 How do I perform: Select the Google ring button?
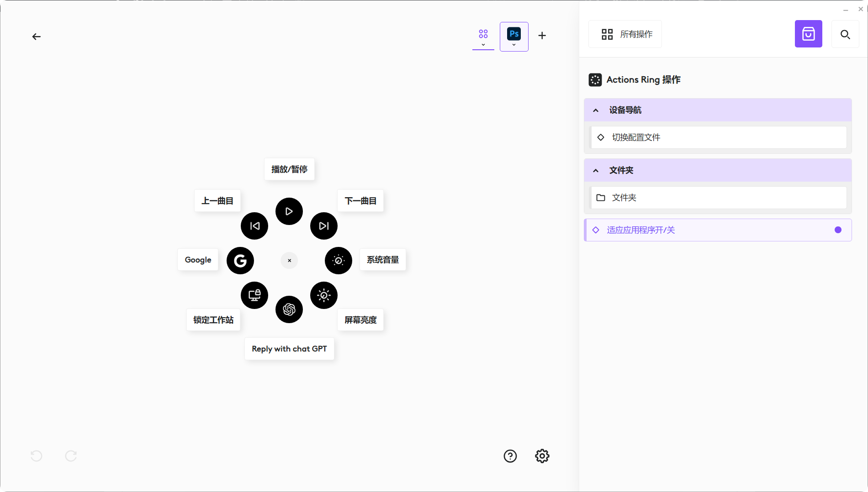[240, 261]
